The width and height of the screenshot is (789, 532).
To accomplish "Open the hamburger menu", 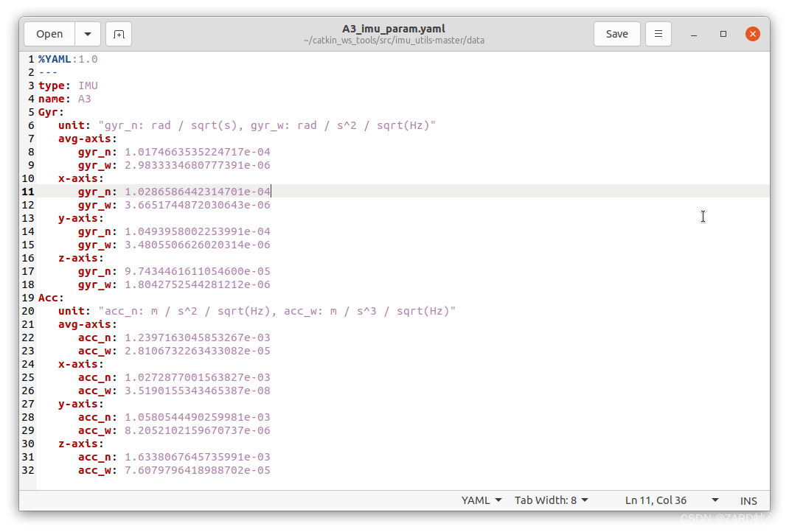I will tap(658, 34).
